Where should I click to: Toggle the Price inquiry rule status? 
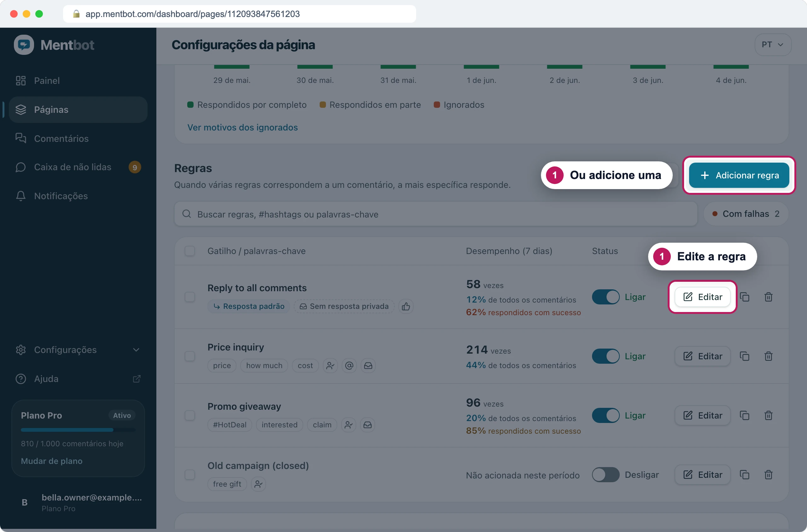tap(606, 356)
